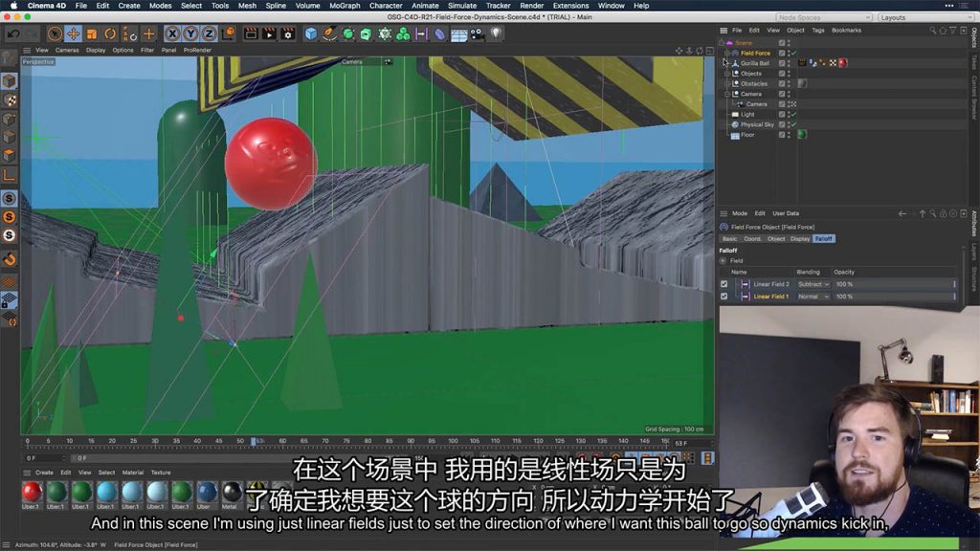Open Edit Render Settings gear clapperboard

click(287, 33)
